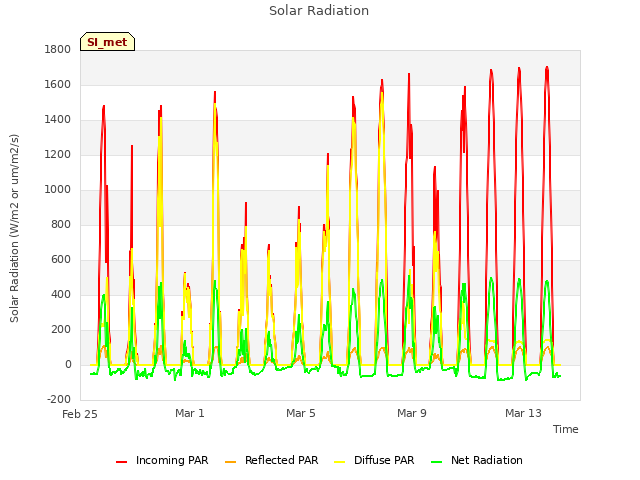Toggle the Incoming PAR legend entry
640x480 pixels.
pos(162,460)
